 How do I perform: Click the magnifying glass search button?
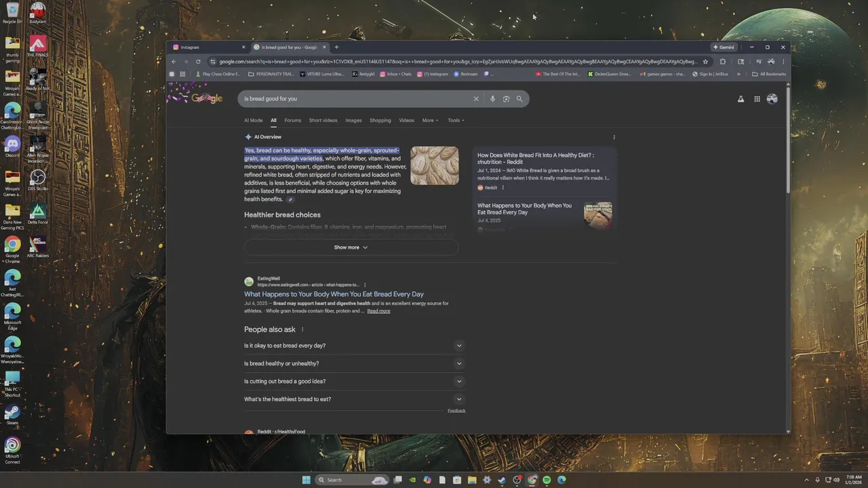point(519,99)
